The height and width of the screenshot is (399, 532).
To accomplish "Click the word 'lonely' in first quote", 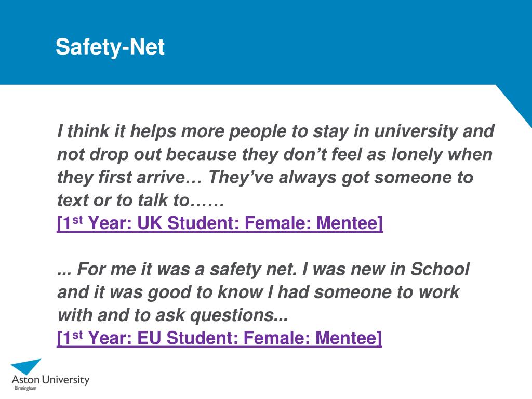I will [417, 155].
